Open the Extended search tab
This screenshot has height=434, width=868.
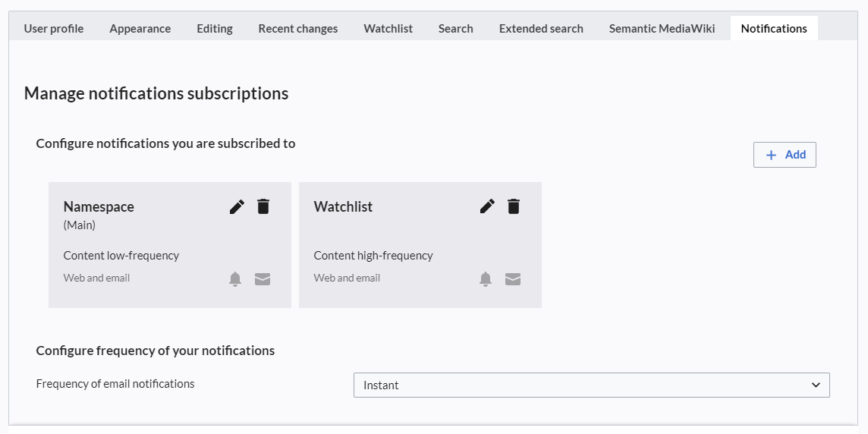point(541,28)
